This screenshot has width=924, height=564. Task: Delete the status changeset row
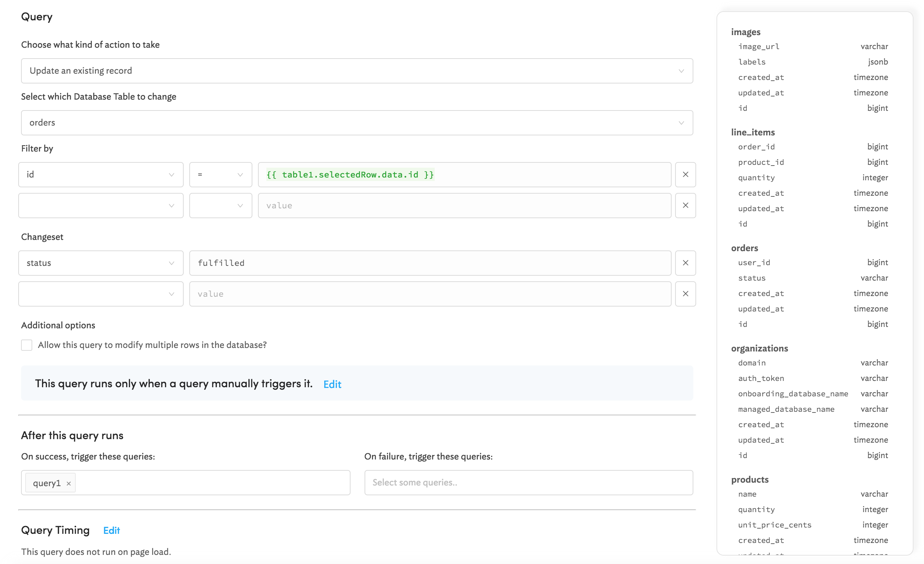(685, 263)
